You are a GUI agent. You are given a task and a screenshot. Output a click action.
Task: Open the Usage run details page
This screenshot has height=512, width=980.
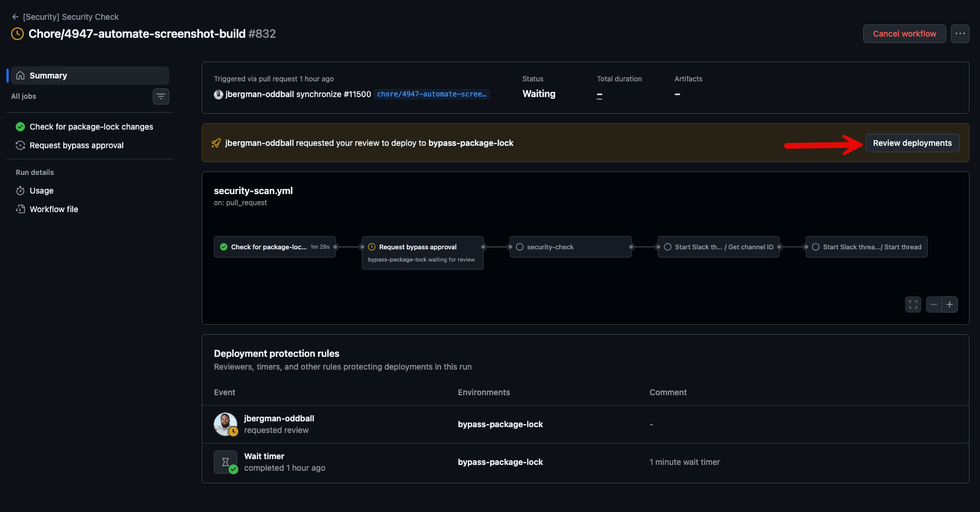click(41, 191)
